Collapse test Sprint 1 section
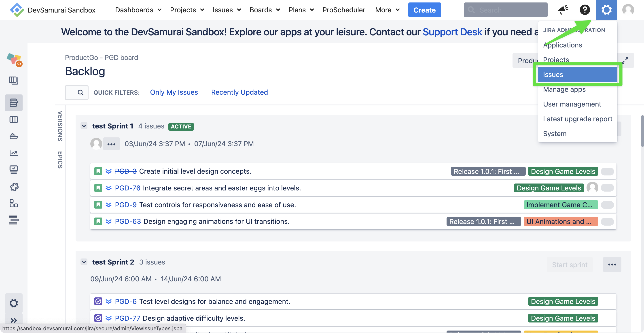The width and height of the screenshot is (644, 333). pos(84,126)
